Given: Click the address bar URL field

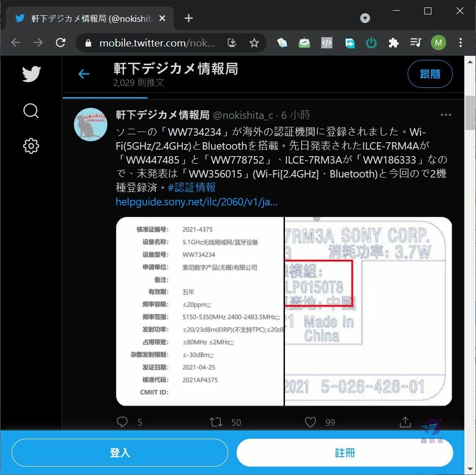Looking at the screenshot, I should click(157, 43).
